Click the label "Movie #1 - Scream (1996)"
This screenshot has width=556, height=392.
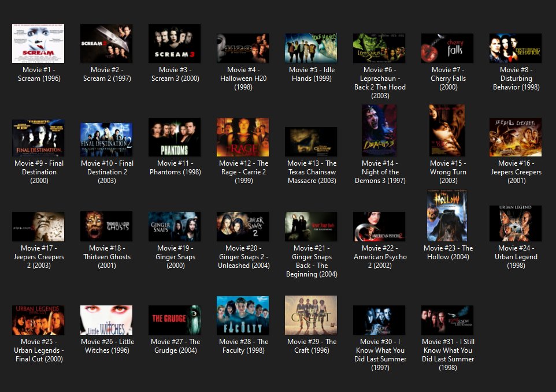(x=39, y=74)
